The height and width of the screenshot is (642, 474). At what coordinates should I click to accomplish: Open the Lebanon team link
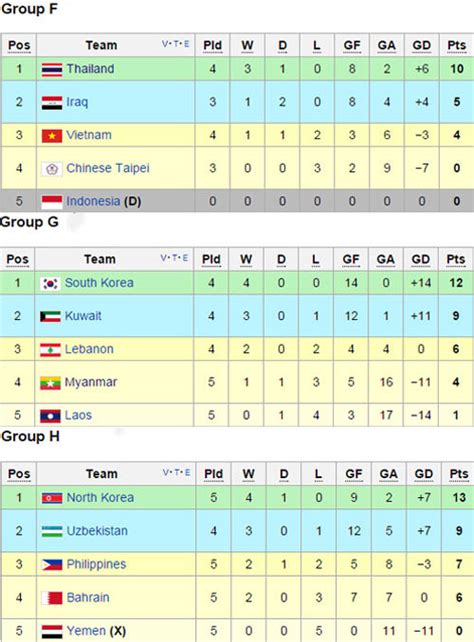(89, 349)
